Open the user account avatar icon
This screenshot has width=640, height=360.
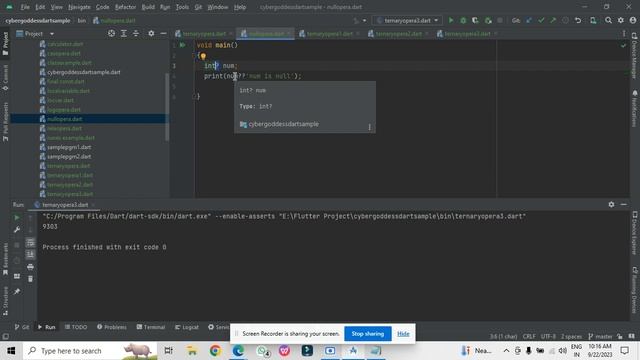point(633,20)
